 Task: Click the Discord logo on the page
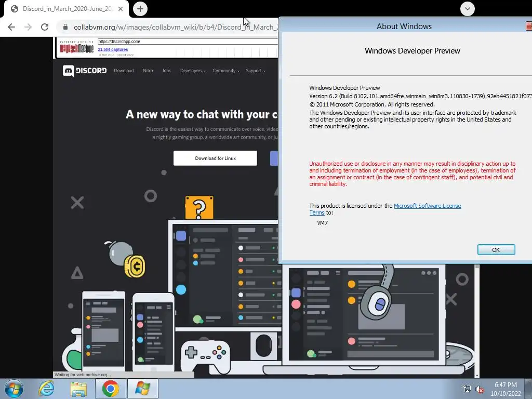coord(85,71)
